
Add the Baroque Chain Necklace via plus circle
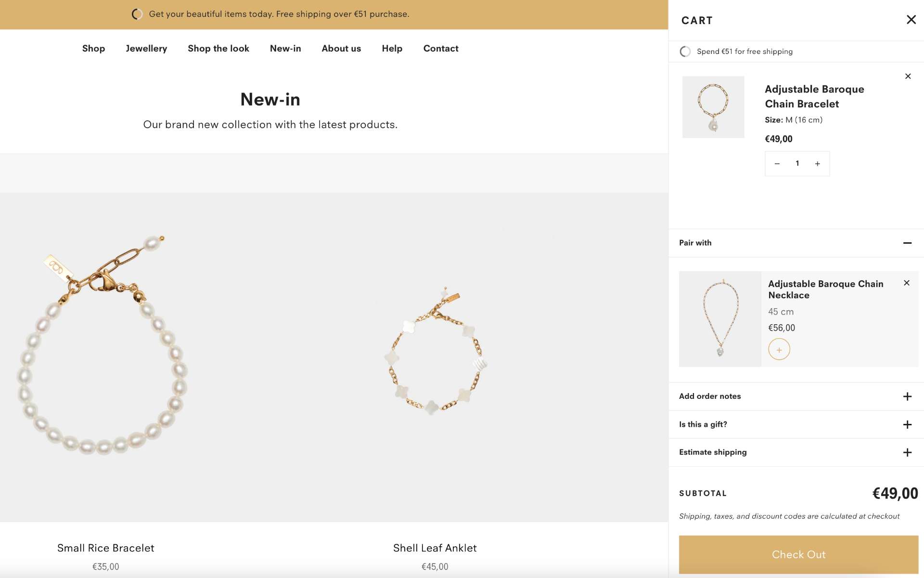point(779,349)
